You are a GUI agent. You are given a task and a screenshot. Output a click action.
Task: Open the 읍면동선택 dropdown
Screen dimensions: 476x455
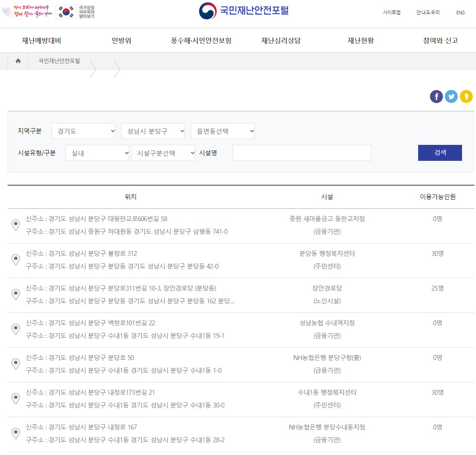[222, 131]
